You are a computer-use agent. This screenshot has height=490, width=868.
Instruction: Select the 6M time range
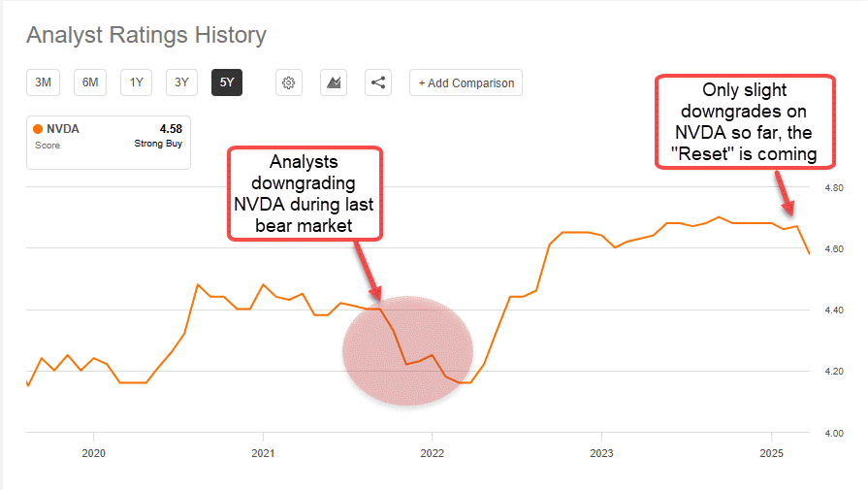click(90, 83)
